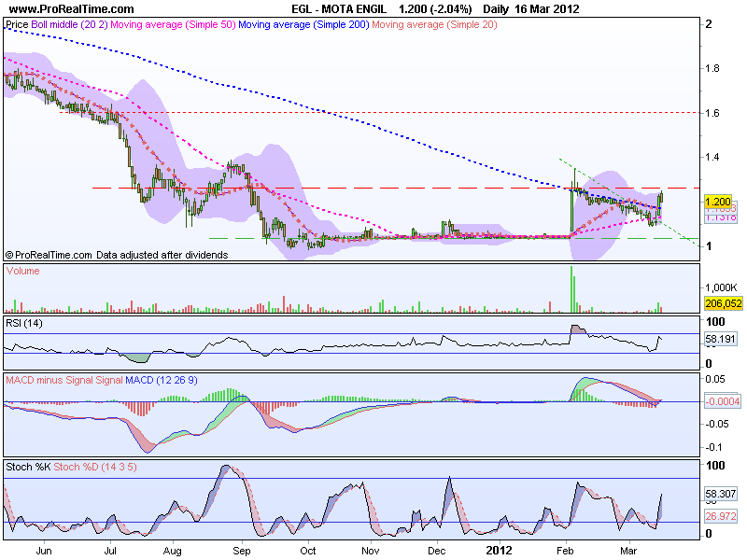Select the yellow 1.200 current price tag

tap(717, 202)
